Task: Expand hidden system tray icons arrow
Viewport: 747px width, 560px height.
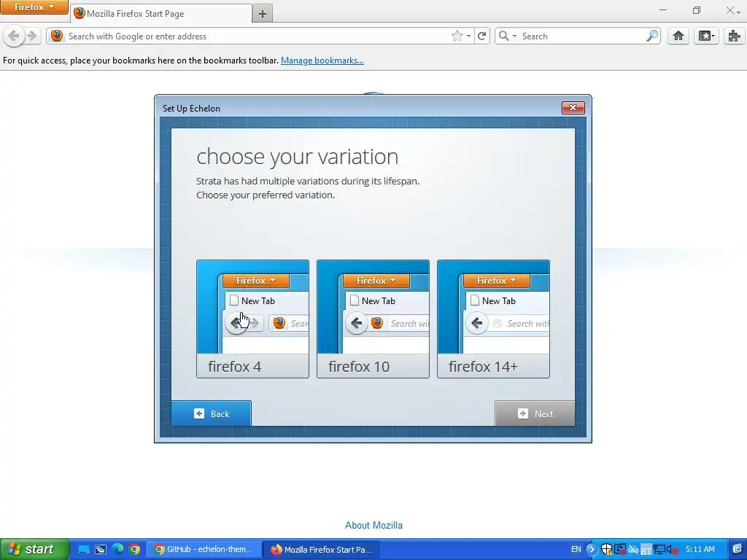Action: [592, 550]
